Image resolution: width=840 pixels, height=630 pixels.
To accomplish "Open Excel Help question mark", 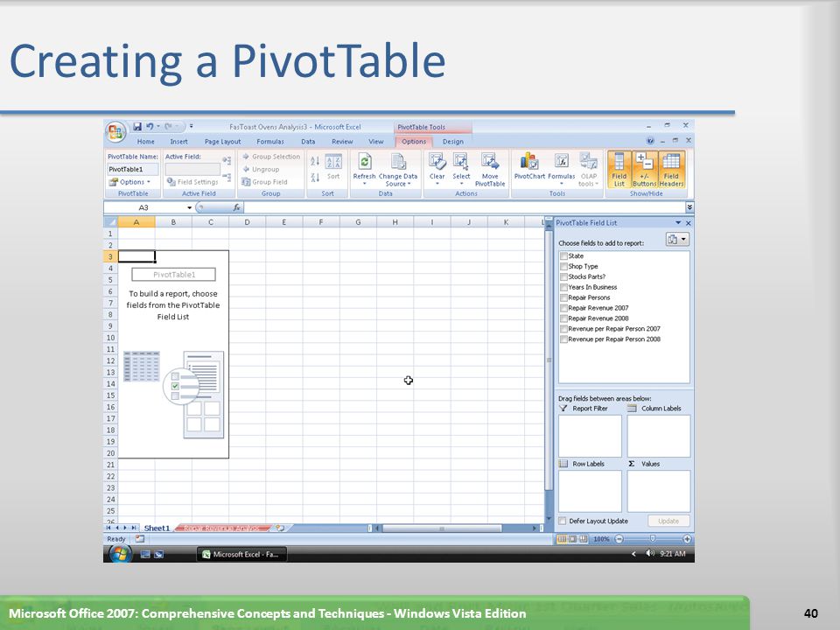I will click(x=650, y=141).
